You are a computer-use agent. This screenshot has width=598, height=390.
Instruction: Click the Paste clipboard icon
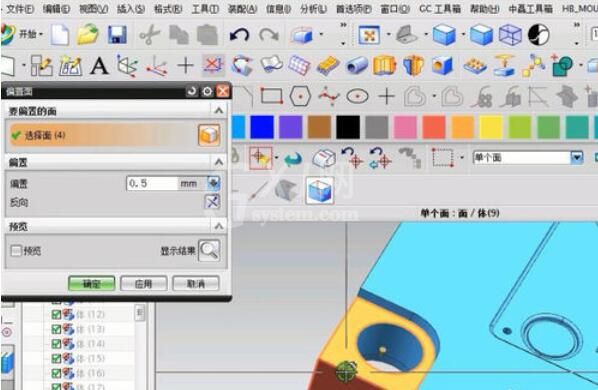coord(207,35)
